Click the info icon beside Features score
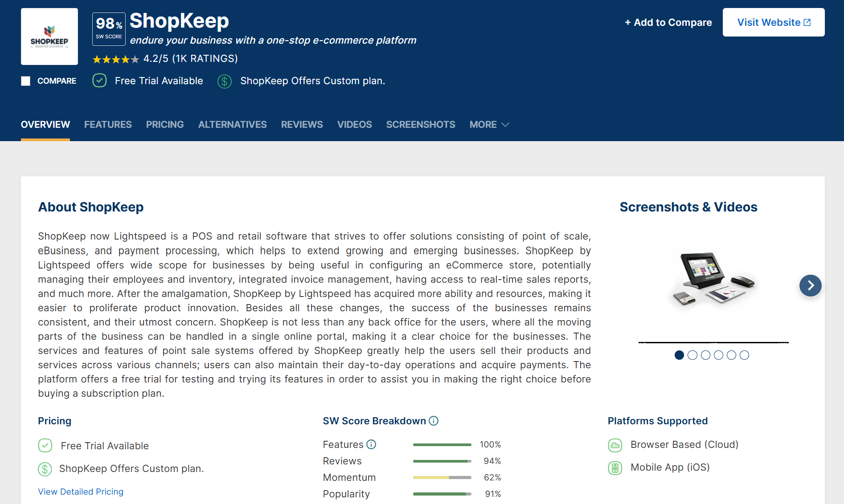Screen dimensions: 844x504 pos(371,444)
